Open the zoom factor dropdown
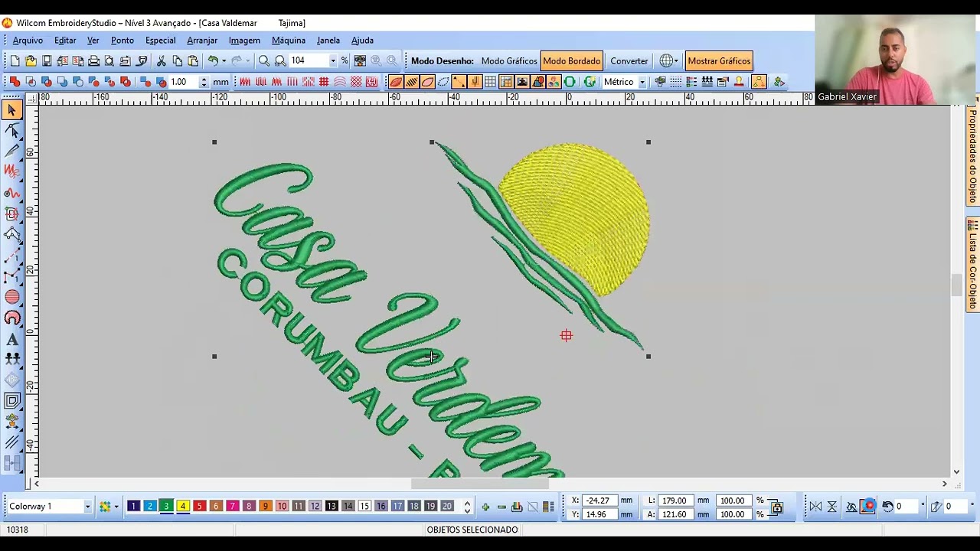The width and height of the screenshot is (980, 551). [x=332, y=61]
